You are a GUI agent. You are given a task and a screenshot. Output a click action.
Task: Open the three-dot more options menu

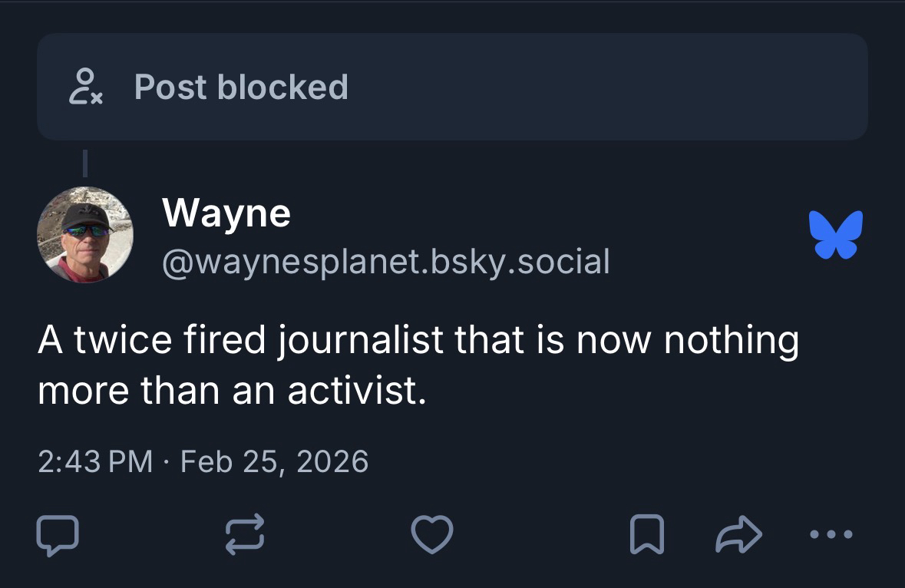831,534
